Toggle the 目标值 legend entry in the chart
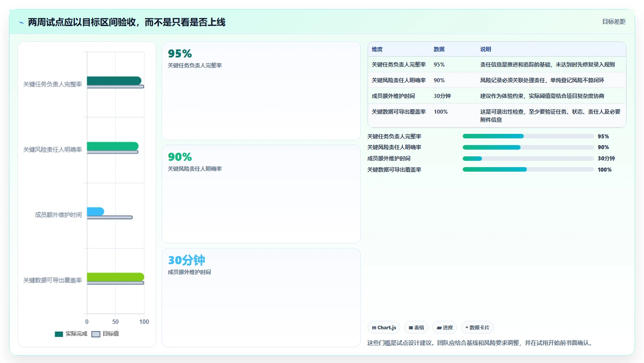The width and height of the screenshot is (644, 363). [105, 334]
